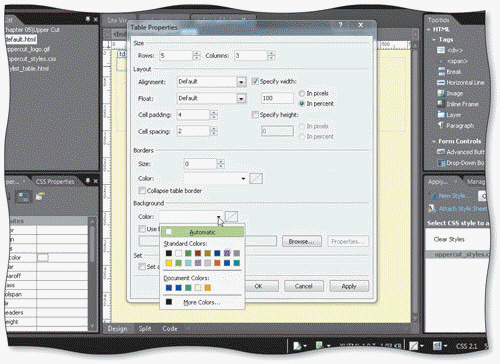This screenshot has height=364, width=500.
Task: Select In pixels for width
Action: coord(302,93)
